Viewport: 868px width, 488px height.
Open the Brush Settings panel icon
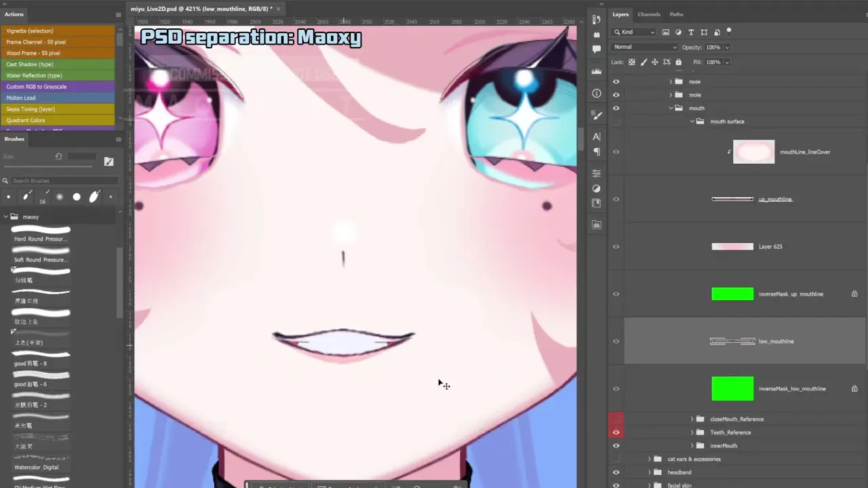point(597,116)
